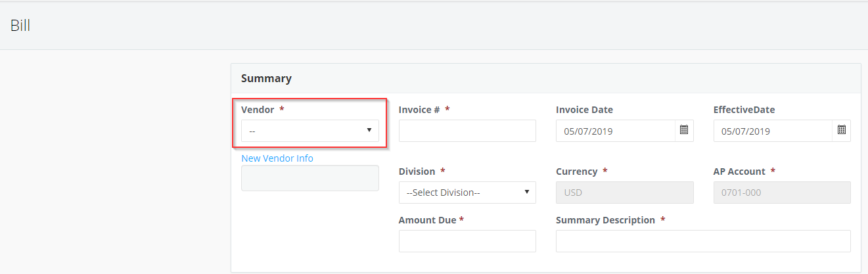Focus the Amount Due input field
The image size is (868, 274).
pyautogui.click(x=467, y=241)
